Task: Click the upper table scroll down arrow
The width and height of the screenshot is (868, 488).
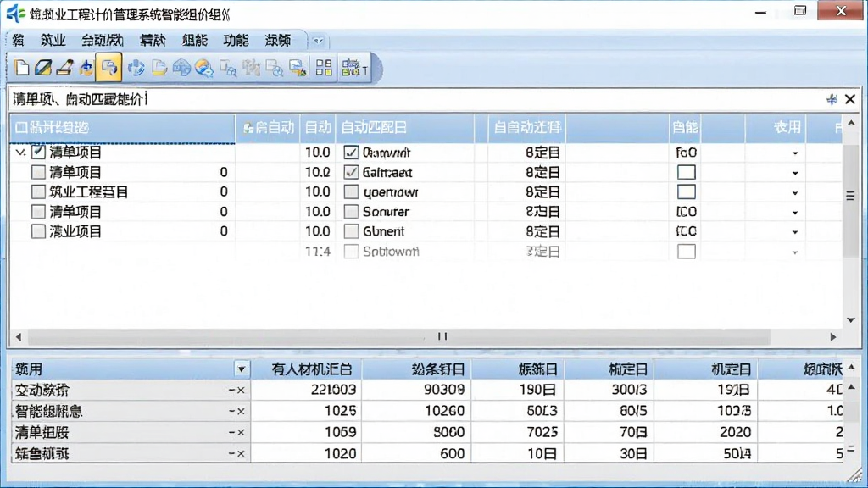Action: 851,319
